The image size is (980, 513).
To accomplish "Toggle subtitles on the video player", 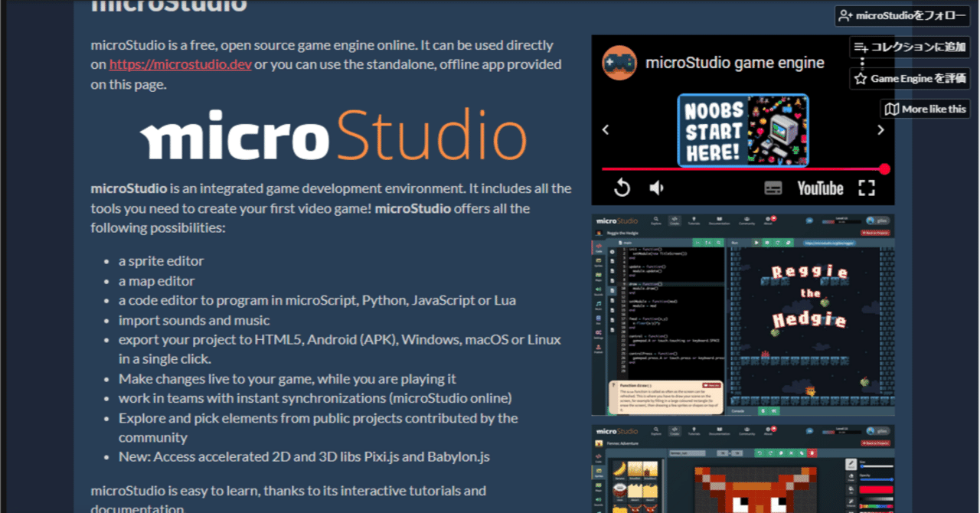I will coord(775,187).
